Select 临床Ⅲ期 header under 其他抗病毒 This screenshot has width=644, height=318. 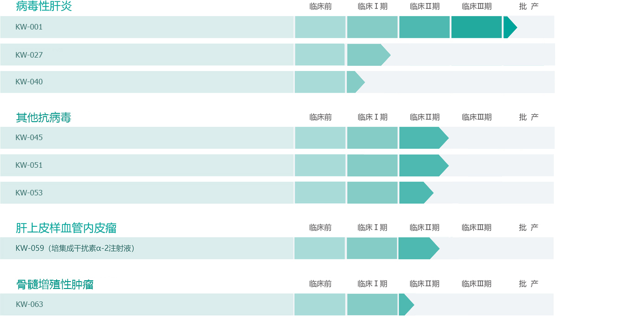tap(477, 117)
